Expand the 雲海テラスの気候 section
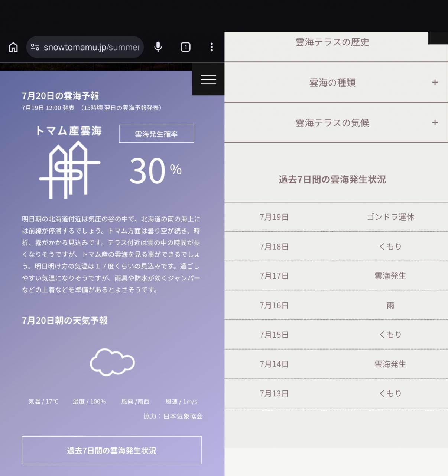Image resolution: width=448 pixels, height=476 pixels. [x=336, y=123]
